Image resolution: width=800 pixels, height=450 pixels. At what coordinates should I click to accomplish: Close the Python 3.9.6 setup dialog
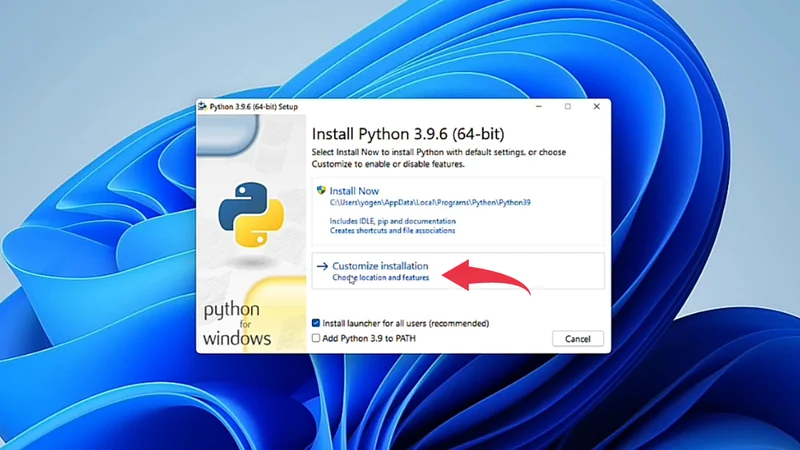coord(596,107)
